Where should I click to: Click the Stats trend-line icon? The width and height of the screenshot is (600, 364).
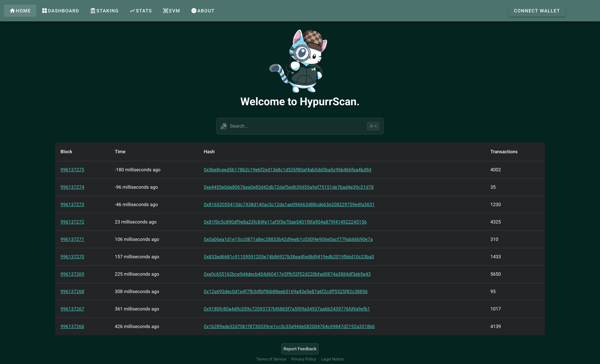click(132, 11)
